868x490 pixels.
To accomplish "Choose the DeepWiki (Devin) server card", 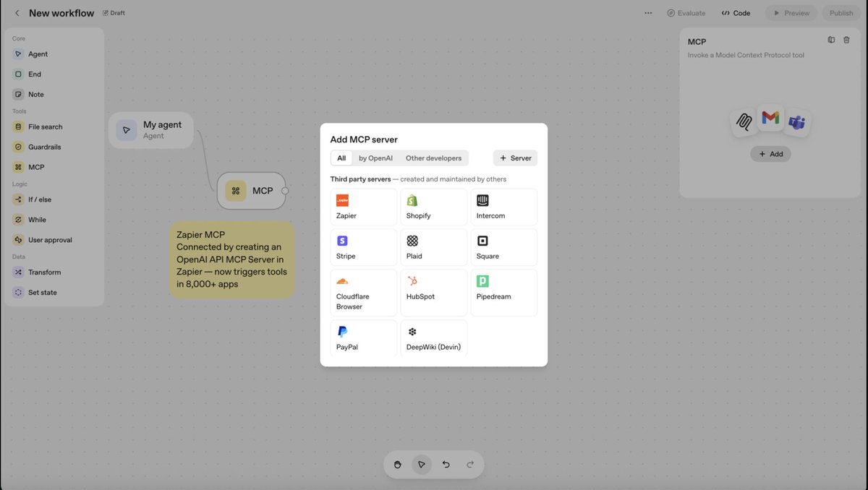I will coord(434,338).
